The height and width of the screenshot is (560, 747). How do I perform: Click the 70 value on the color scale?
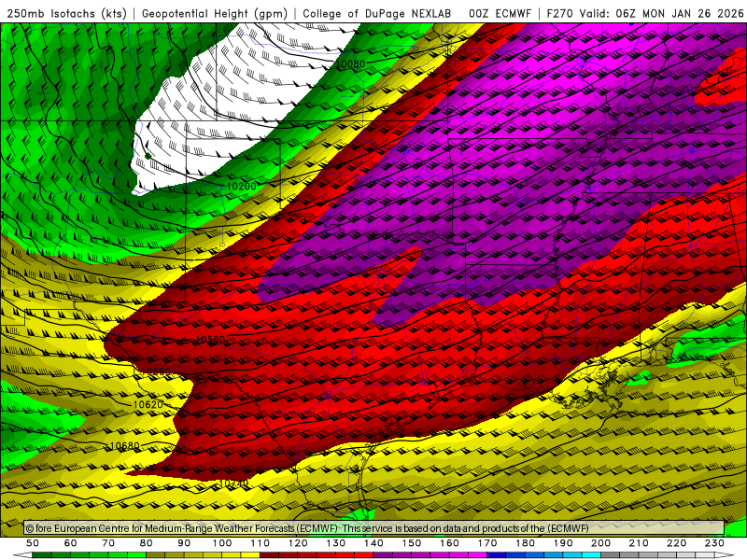108,543
